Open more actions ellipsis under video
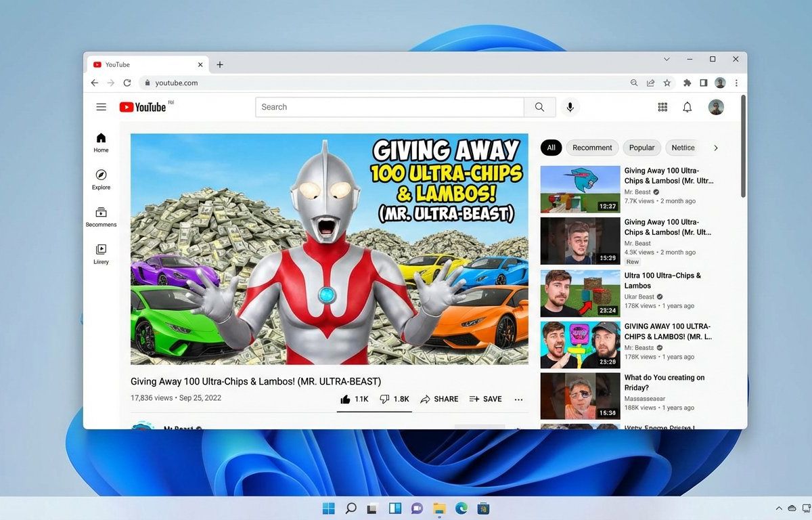The image size is (812, 520). point(518,399)
